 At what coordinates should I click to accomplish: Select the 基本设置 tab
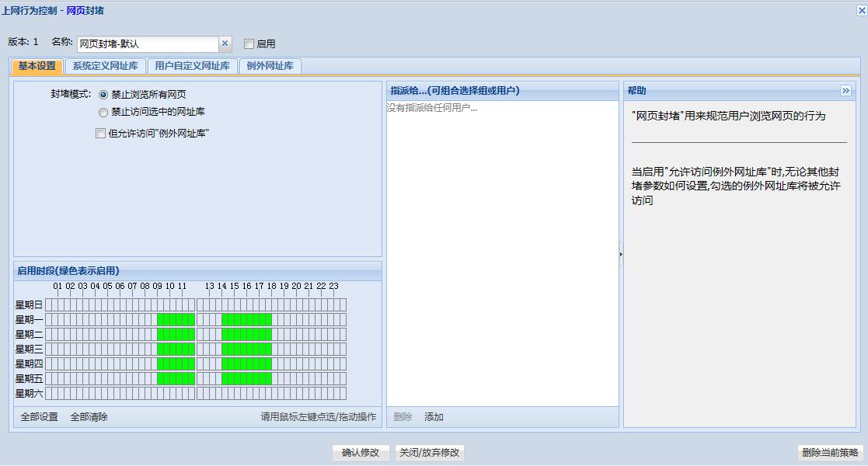point(37,66)
